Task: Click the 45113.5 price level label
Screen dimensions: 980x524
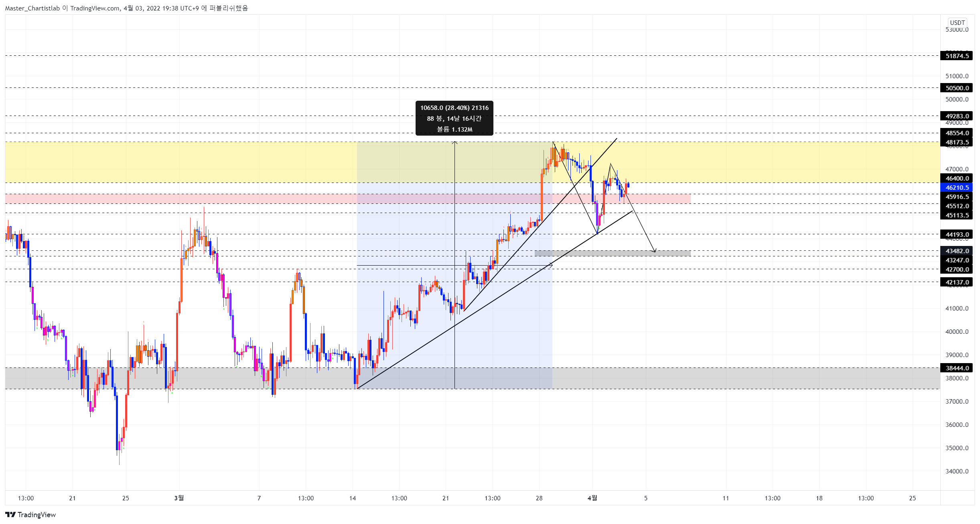Action: [x=957, y=215]
